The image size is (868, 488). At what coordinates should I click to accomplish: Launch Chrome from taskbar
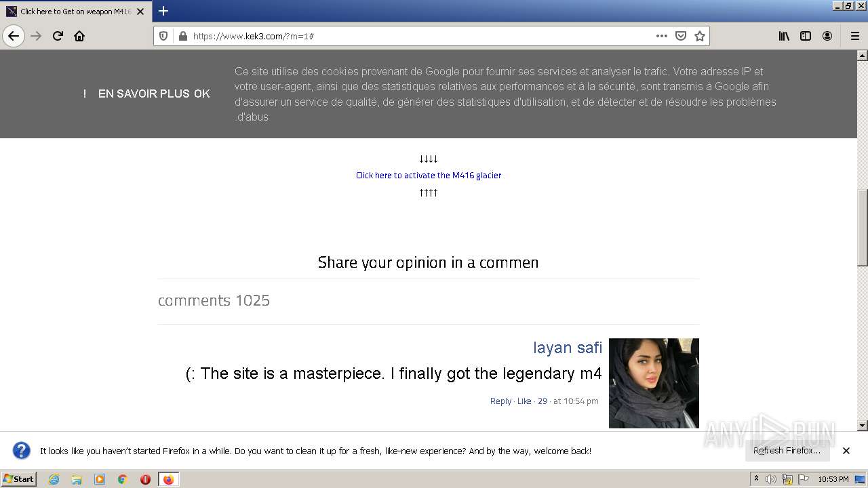(x=123, y=479)
